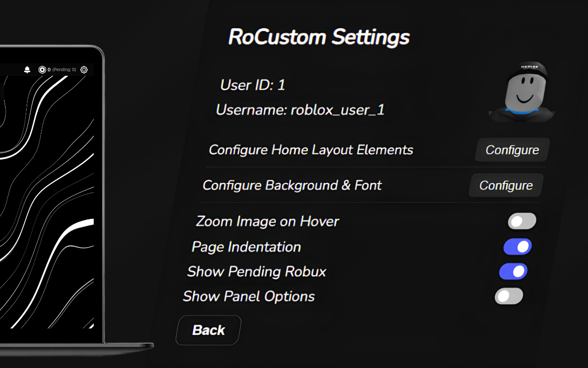Viewport: 588px width, 368px height.
Task: Turn off Show Pending Robux
Action: (x=513, y=271)
